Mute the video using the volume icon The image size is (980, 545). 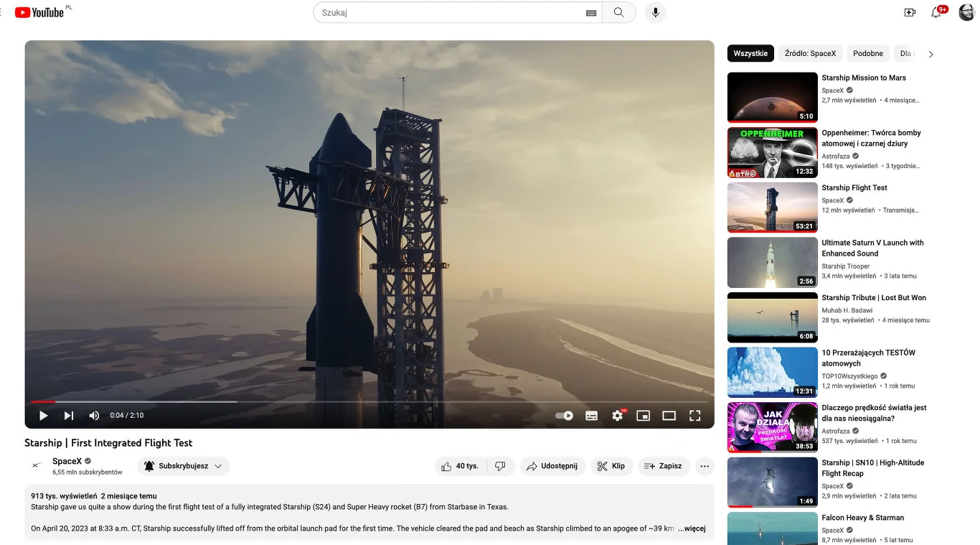93,415
